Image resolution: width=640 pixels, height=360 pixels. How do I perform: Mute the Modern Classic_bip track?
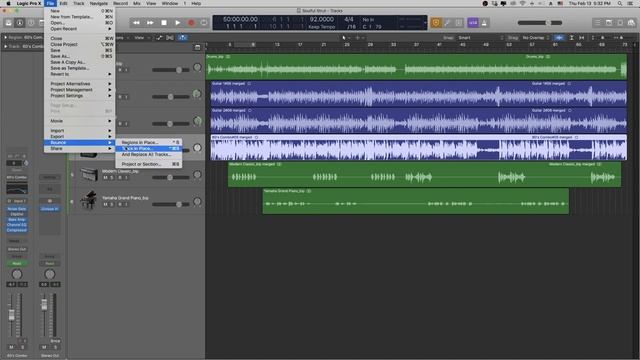(105, 178)
